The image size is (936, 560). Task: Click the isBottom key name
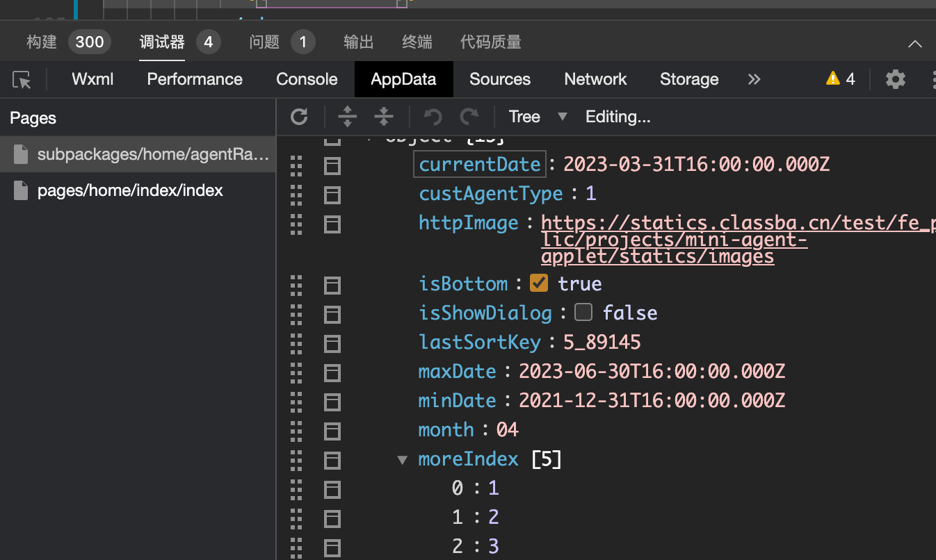(x=463, y=284)
